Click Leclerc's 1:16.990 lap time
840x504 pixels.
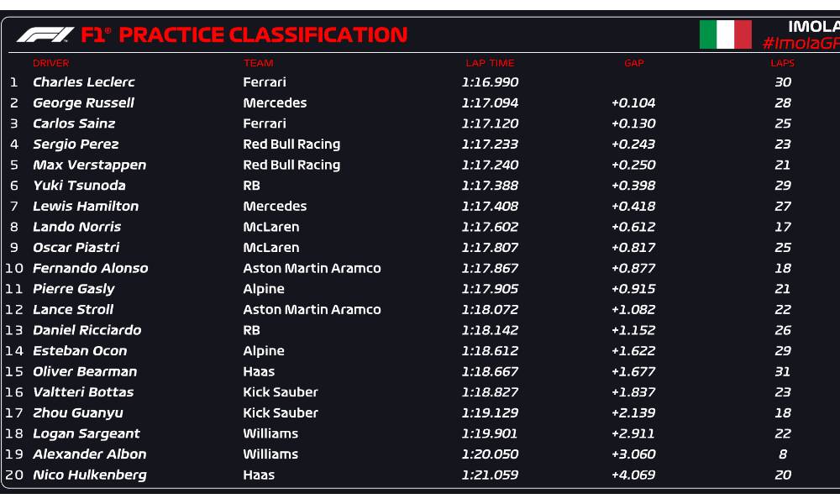[490, 82]
